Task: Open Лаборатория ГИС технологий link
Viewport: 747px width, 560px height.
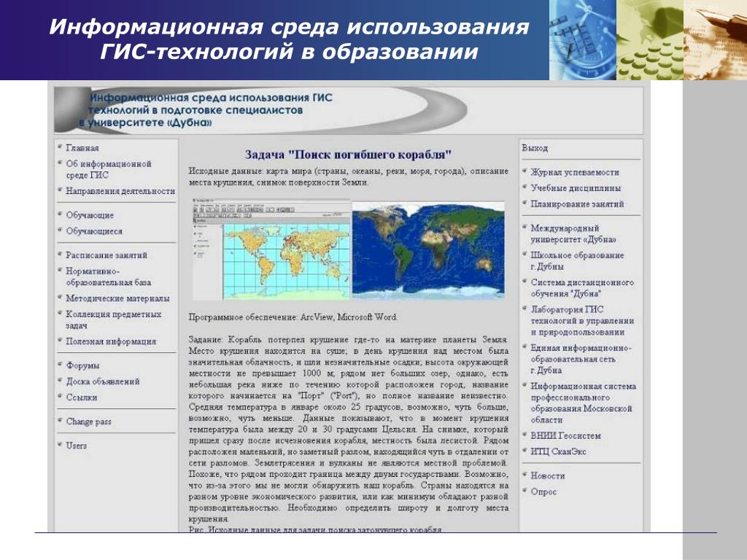Action: point(582,321)
